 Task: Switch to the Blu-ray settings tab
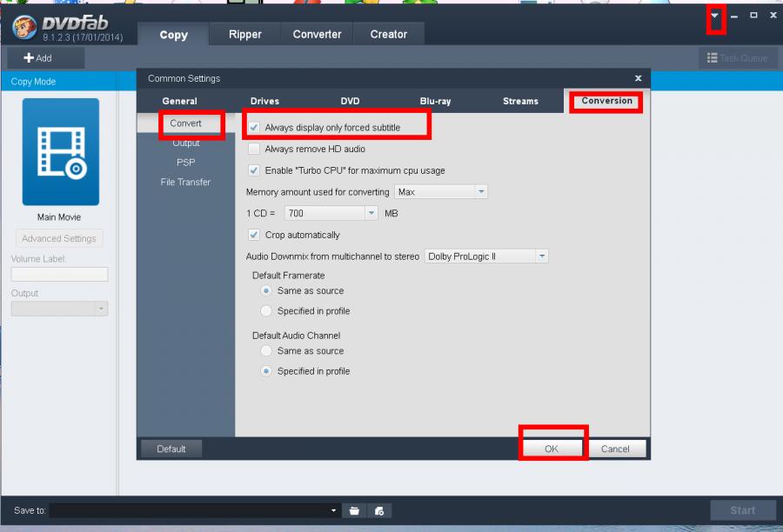(x=436, y=101)
